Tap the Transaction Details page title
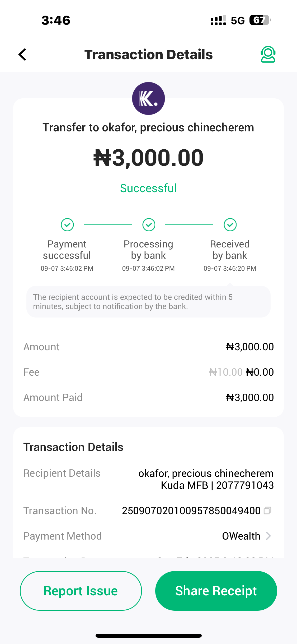This screenshot has width=297, height=644. (148, 54)
